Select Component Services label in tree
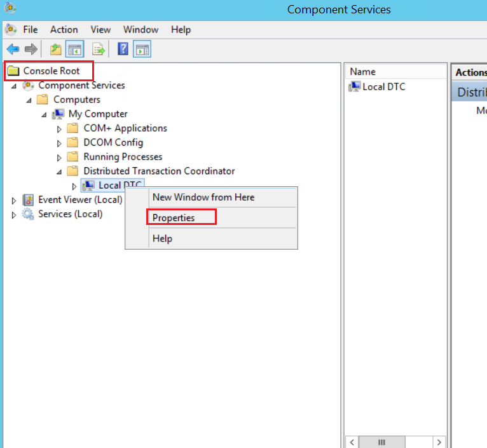The width and height of the screenshot is (487, 448). click(x=81, y=85)
